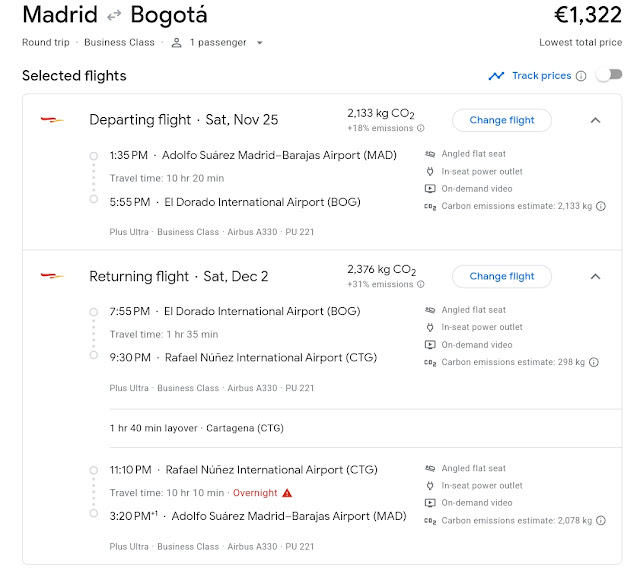
Task: Click the info icon beside Track prices
Action: [581, 76]
